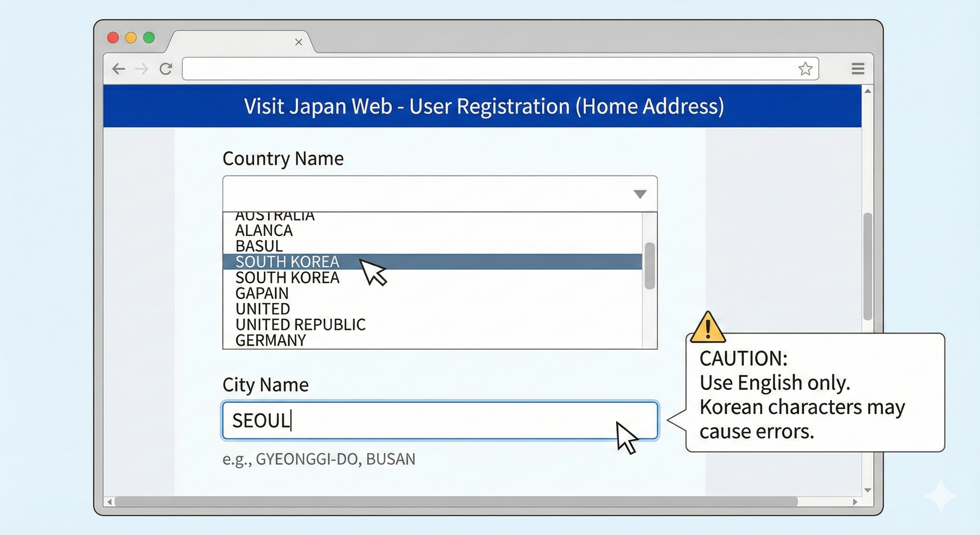The image size is (980, 535).
Task: Pick UNITED REPUBLIC in the list
Action: [300, 324]
